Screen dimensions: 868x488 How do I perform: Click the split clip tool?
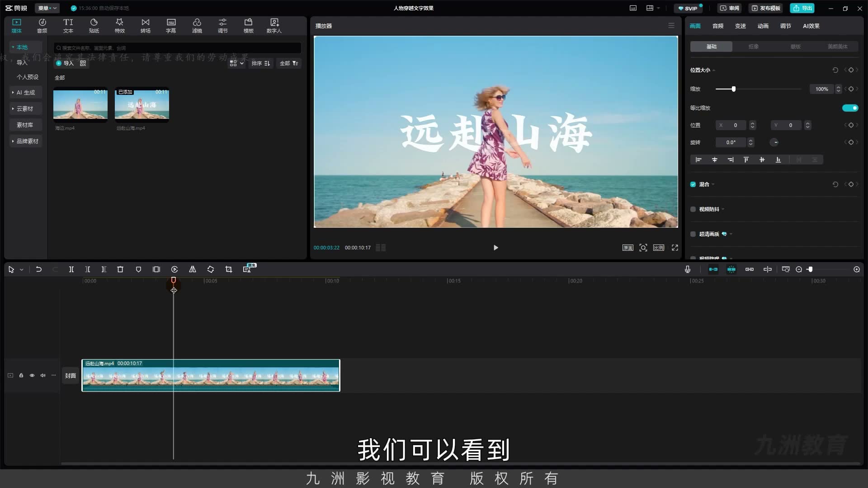(71, 269)
